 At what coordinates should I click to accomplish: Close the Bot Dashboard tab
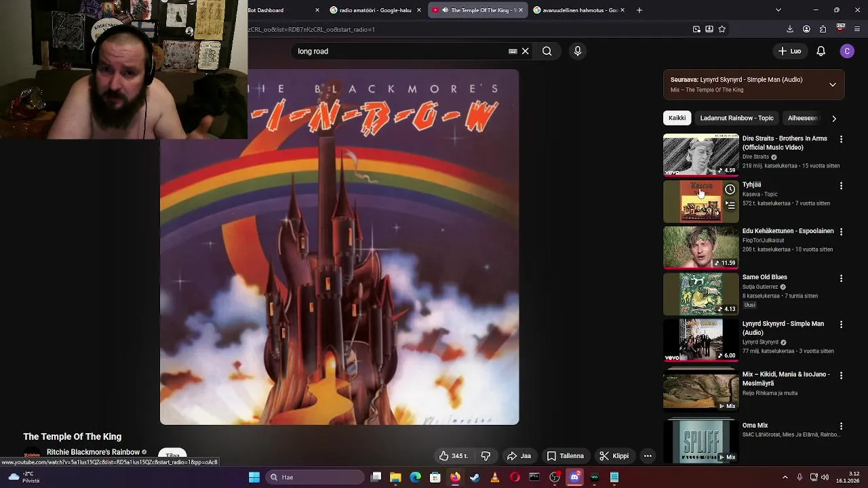317,10
